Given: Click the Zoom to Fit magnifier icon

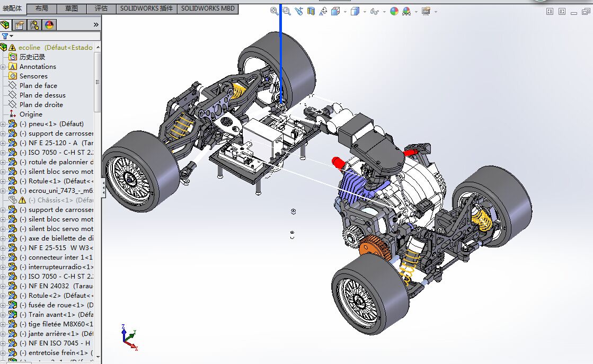Looking at the screenshot, I should click(x=275, y=11).
